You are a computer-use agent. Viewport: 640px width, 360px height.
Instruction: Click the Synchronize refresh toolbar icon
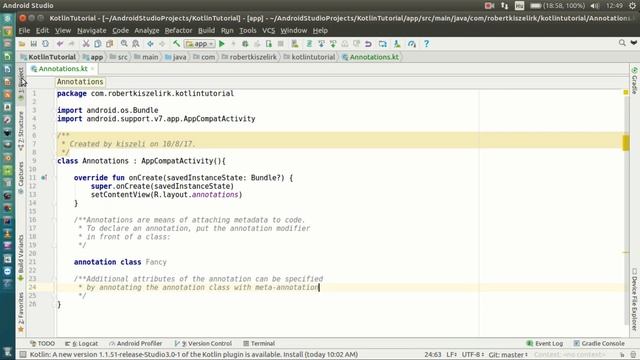coord(45,44)
